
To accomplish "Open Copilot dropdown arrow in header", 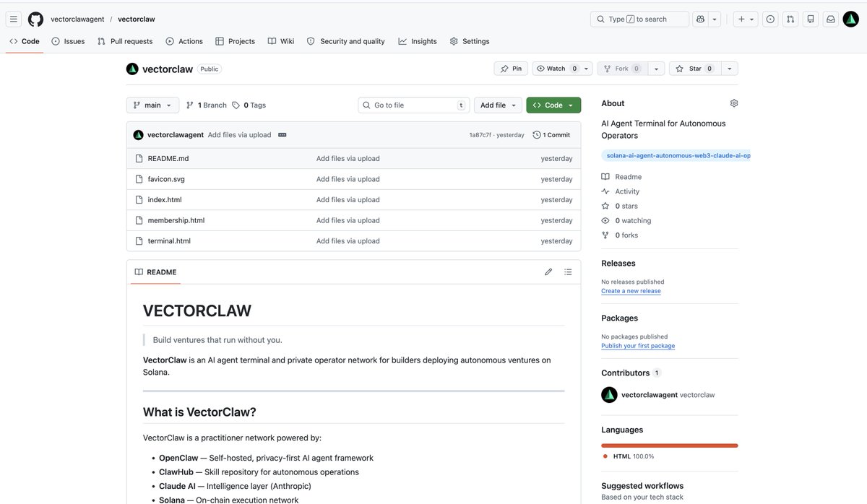I will tap(715, 19).
